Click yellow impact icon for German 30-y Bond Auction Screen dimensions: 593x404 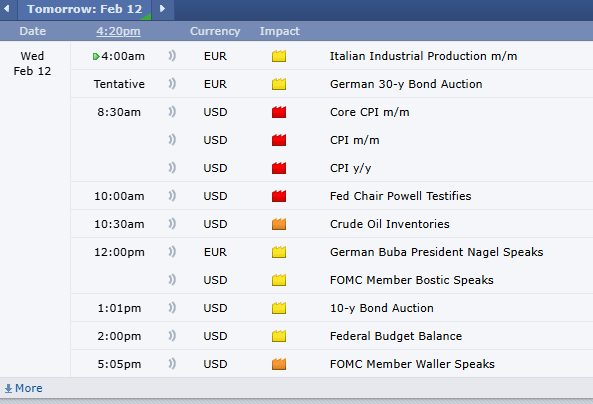coord(279,84)
